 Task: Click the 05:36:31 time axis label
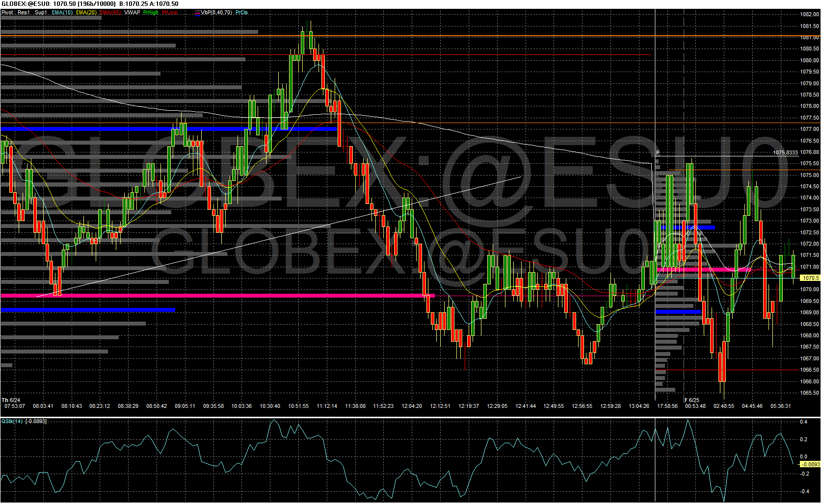click(780, 406)
